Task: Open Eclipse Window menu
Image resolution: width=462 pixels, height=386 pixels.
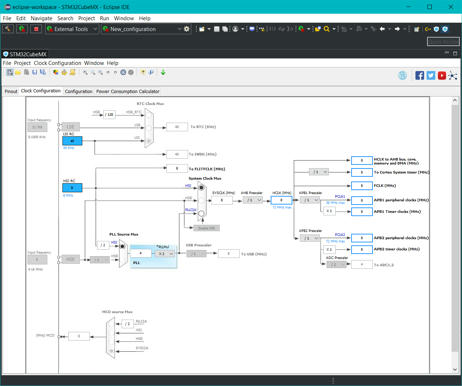Action: (x=124, y=18)
